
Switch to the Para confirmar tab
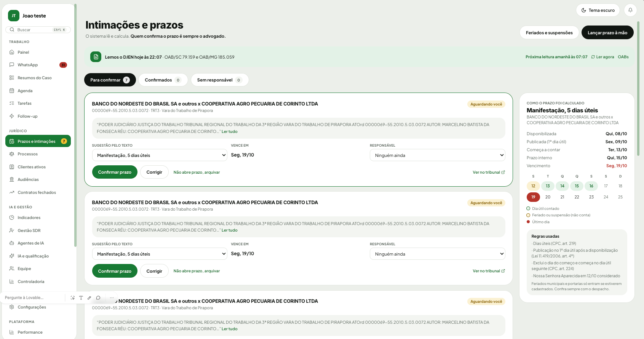pyautogui.click(x=110, y=80)
